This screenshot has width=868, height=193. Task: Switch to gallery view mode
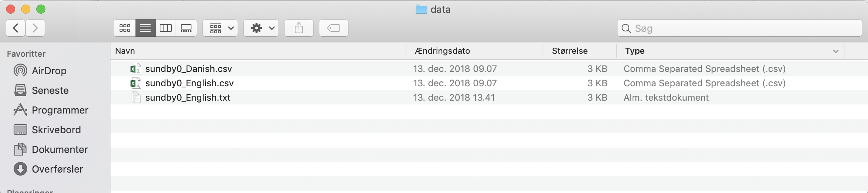tap(186, 28)
